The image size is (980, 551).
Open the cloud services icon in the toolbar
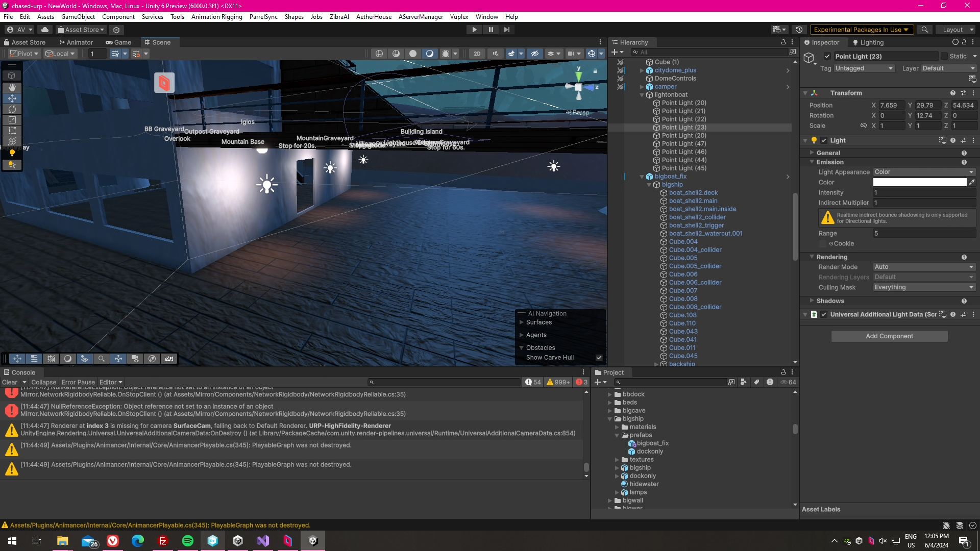point(45,30)
